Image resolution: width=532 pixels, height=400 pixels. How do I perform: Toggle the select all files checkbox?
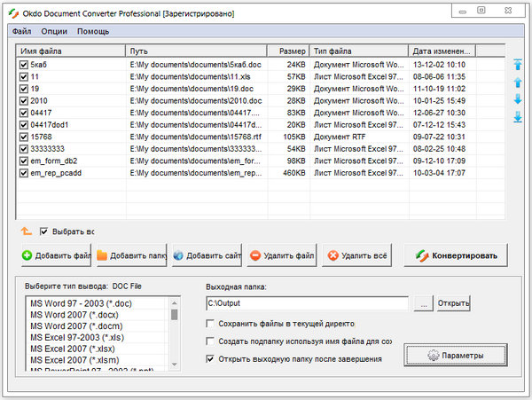(44, 231)
